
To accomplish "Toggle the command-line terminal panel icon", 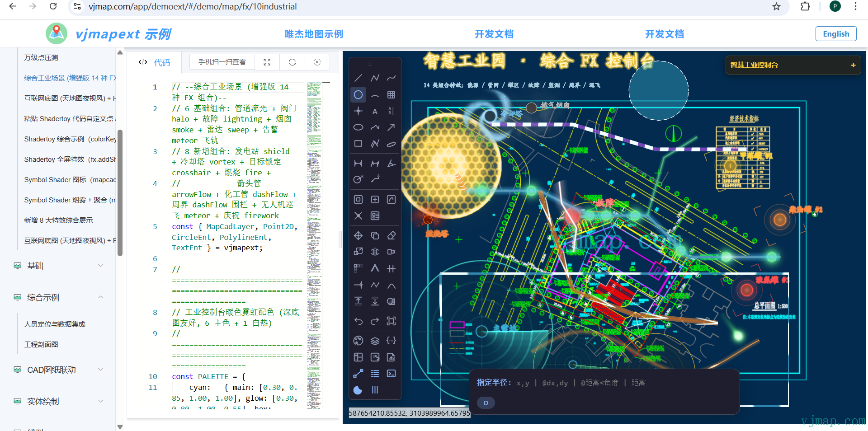I will 392,374.
